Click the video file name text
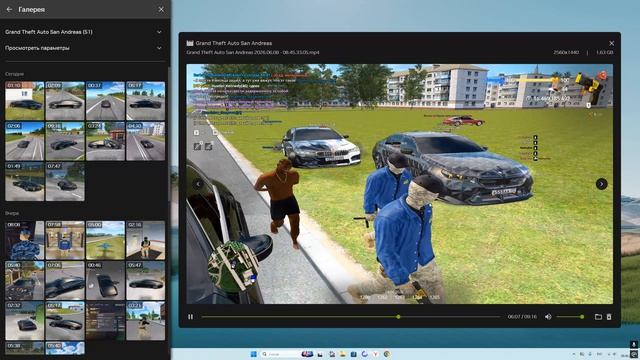This screenshot has height=360, width=640. [x=253, y=52]
